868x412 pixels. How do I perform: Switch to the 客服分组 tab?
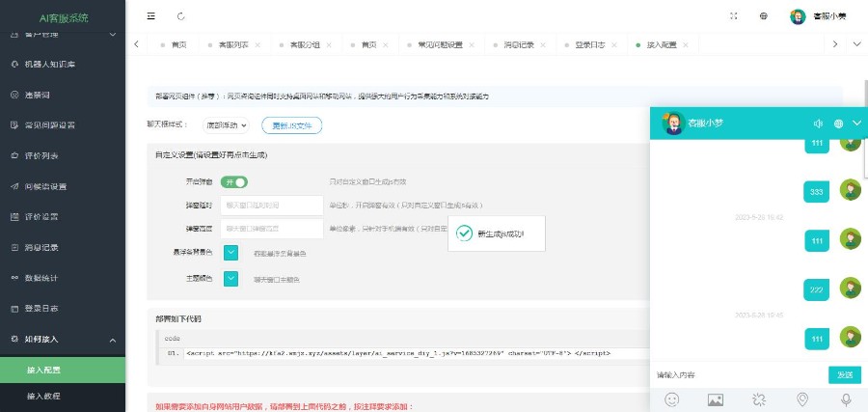305,44
